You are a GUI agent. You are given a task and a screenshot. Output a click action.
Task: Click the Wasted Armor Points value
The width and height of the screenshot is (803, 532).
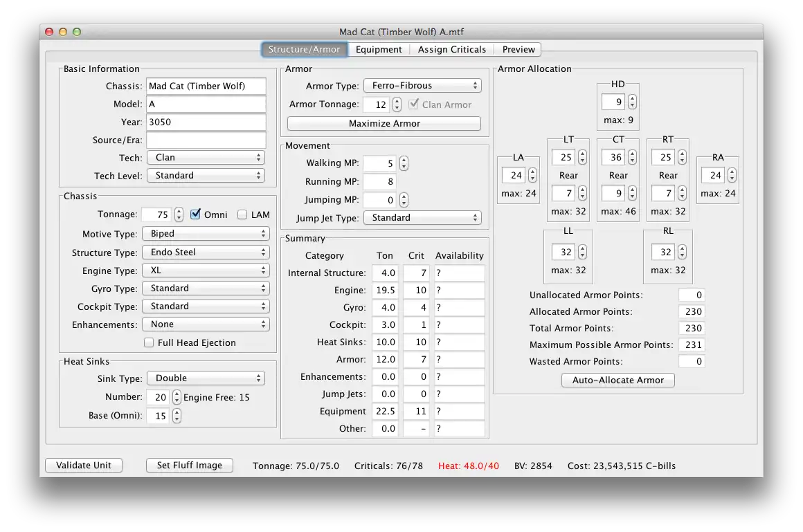pos(692,362)
